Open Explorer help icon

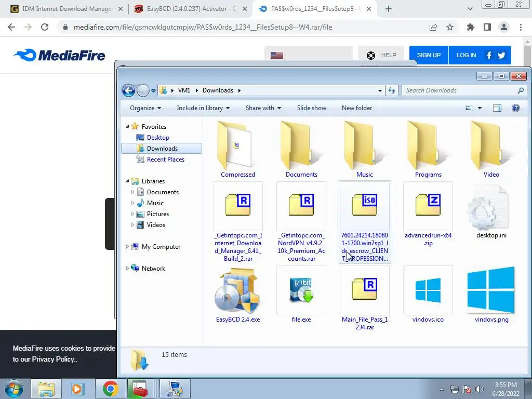(x=515, y=108)
